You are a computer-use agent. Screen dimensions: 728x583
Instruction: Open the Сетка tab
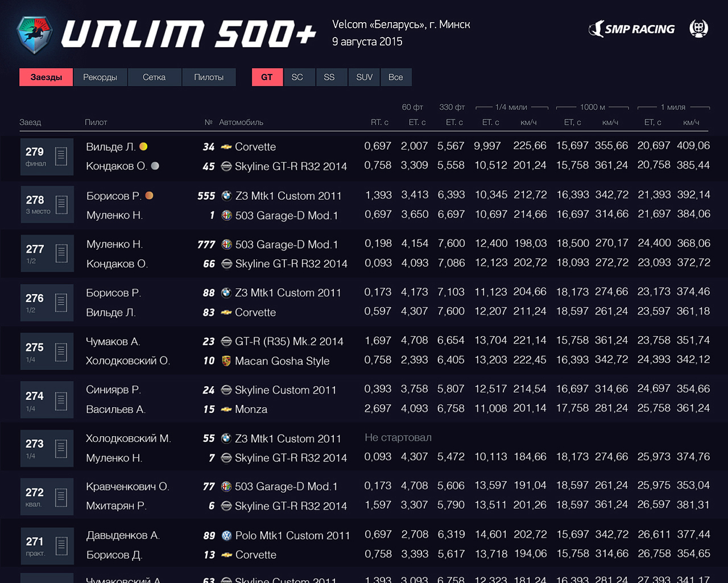pyautogui.click(x=154, y=77)
